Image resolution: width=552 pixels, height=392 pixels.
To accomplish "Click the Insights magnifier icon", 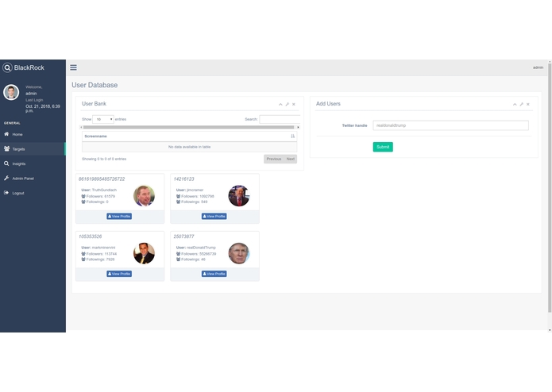I will 6,163.
